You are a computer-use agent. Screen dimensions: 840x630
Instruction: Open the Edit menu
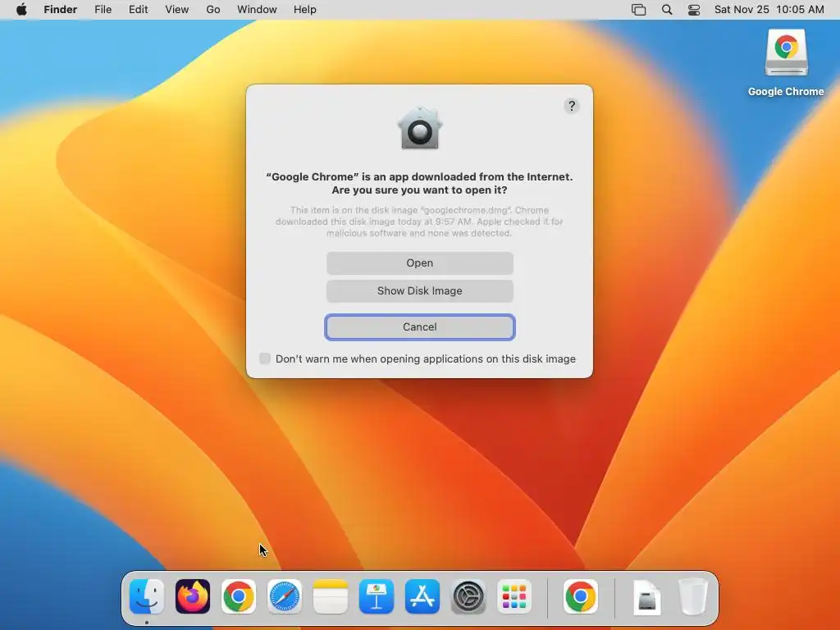pos(138,10)
